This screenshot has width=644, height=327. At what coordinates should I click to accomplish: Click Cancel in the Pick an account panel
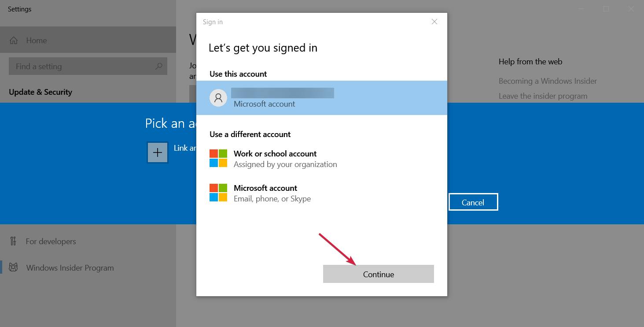[x=473, y=202]
